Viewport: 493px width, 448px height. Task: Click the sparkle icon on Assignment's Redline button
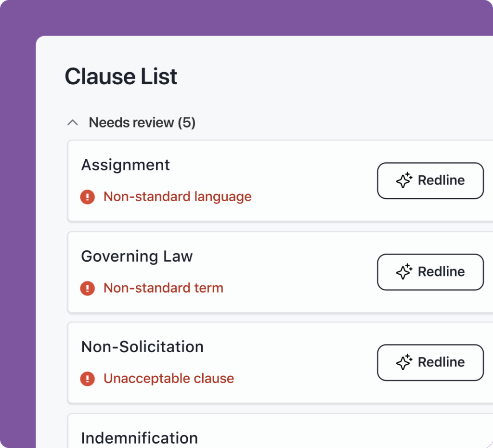click(x=403, y=180)
